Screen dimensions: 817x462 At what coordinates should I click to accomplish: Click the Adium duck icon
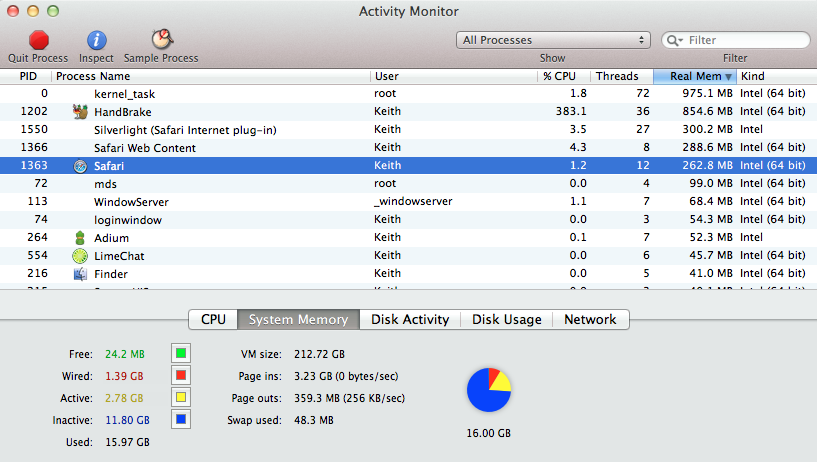[80, 238]
